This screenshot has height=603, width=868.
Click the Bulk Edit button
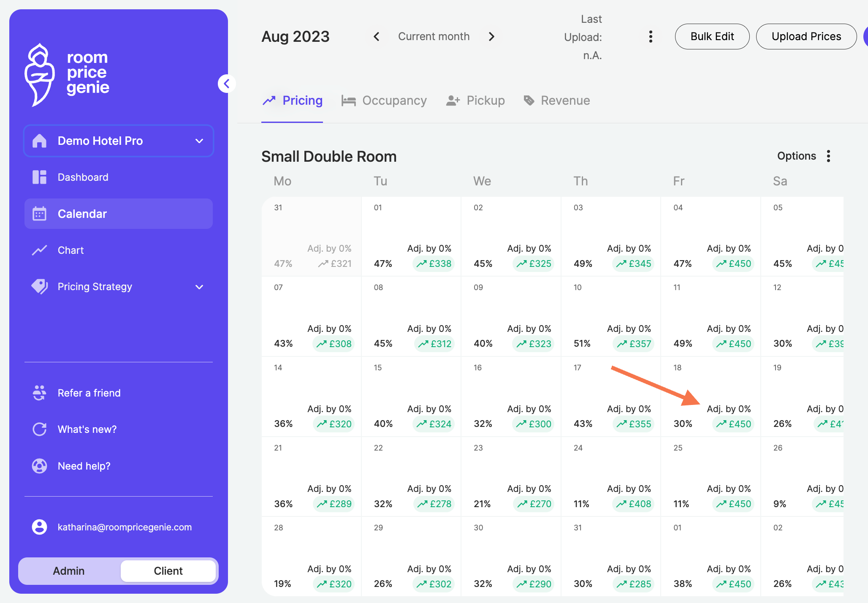pyautogui.click(x=712, y=36)
